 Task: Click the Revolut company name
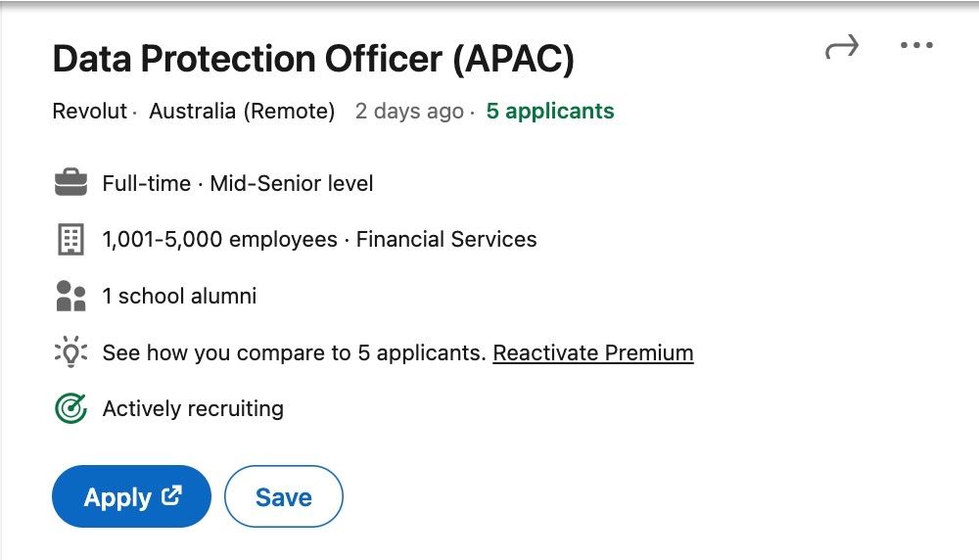pos(90,111)
